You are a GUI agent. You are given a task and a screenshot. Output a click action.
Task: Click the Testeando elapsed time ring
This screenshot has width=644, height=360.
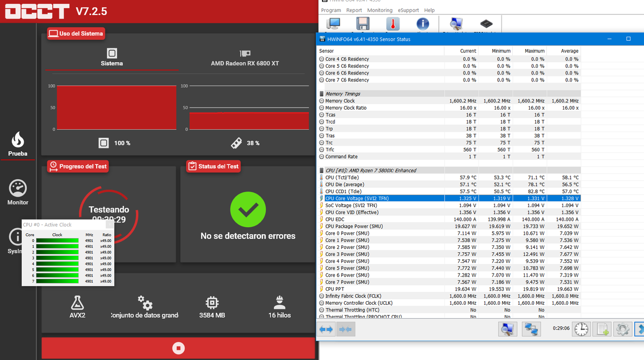click(109, 214)
